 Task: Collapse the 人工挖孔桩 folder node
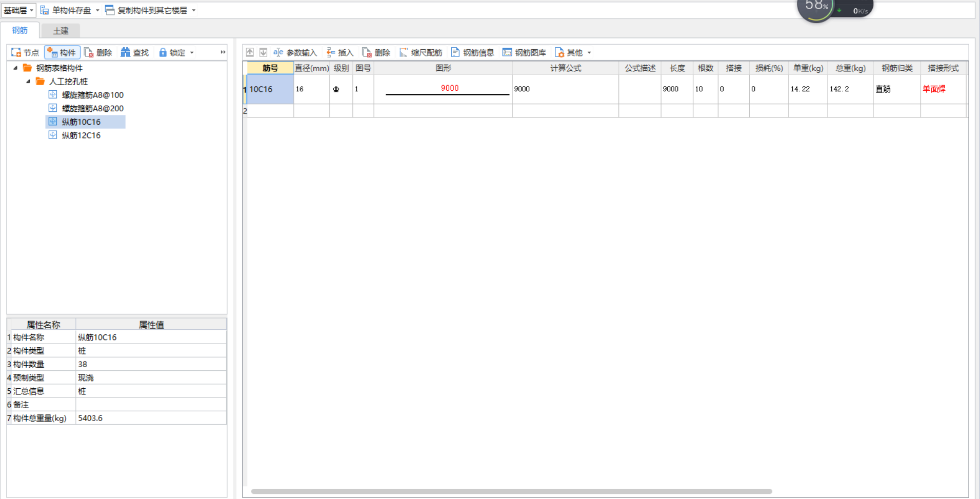point(28,81)
